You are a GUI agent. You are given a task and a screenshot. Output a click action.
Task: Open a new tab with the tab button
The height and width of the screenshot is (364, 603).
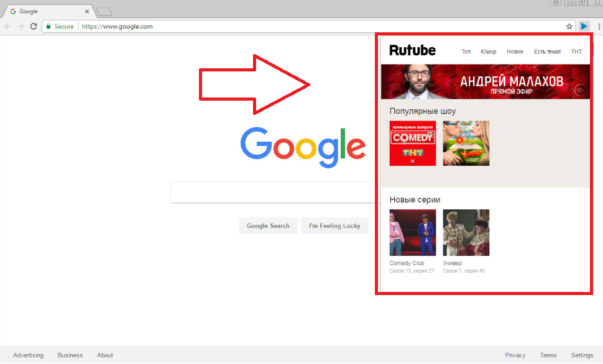coord(104,12)
